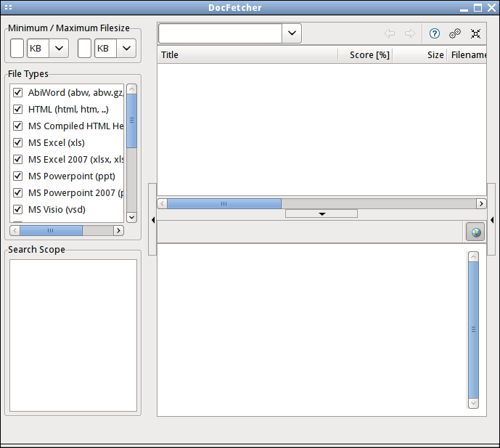
Task: Click results table horizontal scrollbar thumb
Action: [x=224, y=203]
